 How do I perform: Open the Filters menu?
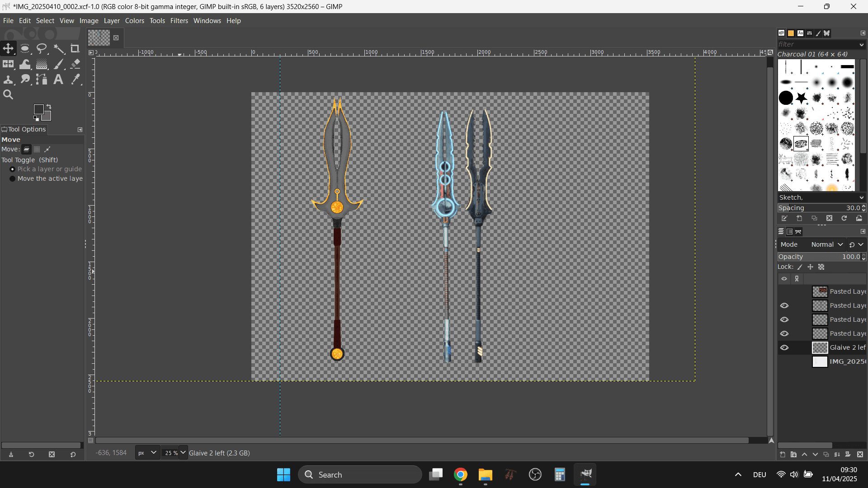(x=179, y=21)
